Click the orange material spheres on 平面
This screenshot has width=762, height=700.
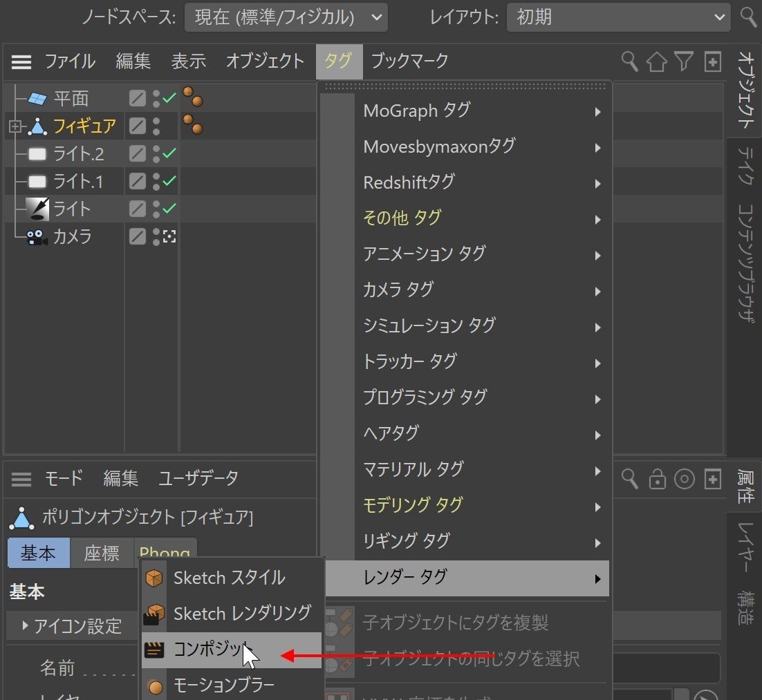(x=193, y=98)
